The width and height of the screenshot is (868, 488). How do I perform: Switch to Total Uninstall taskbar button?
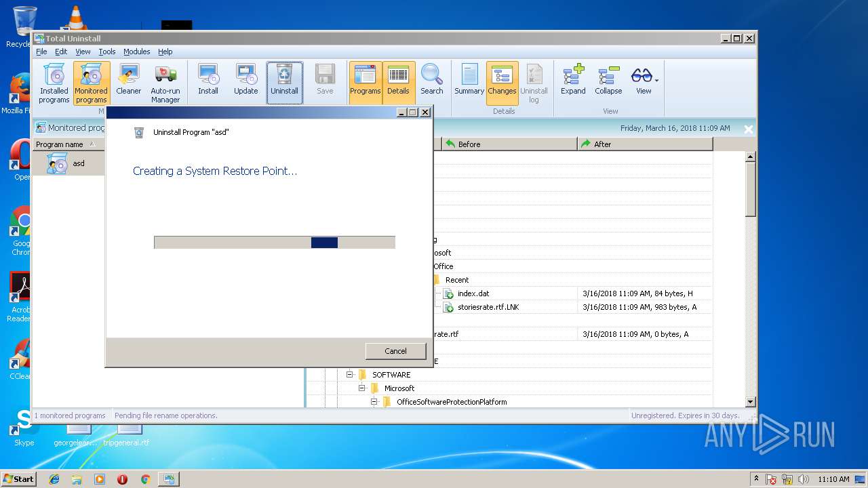(x=168, y=479)
